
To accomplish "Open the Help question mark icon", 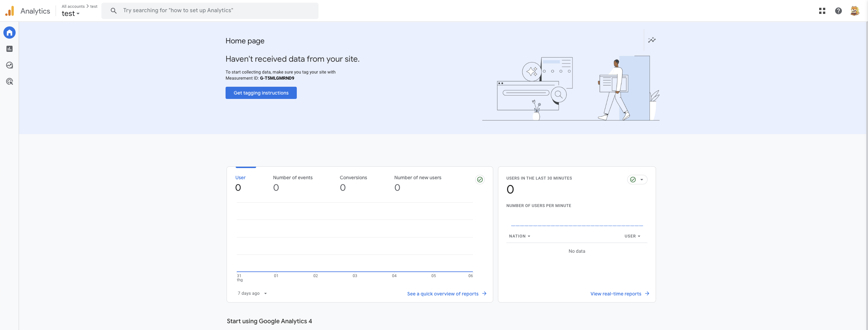I will [838, 11].
